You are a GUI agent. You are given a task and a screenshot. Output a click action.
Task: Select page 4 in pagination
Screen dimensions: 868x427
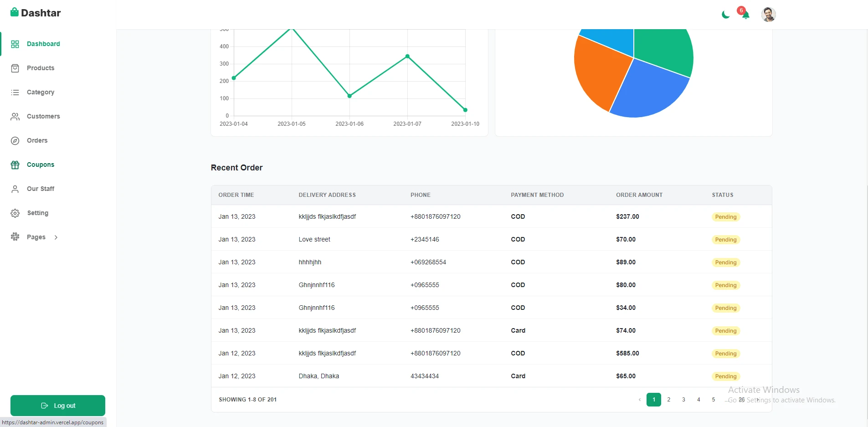[x=699, y=400]
